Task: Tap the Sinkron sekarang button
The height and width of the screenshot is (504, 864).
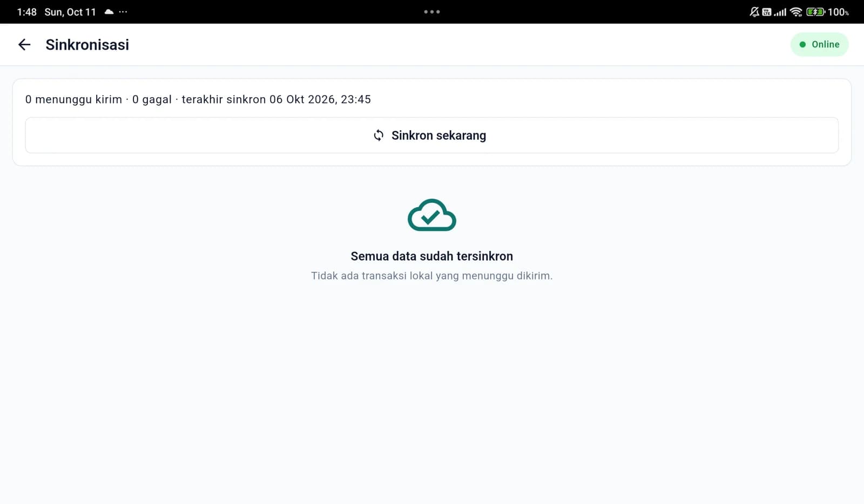Action: 431,135
